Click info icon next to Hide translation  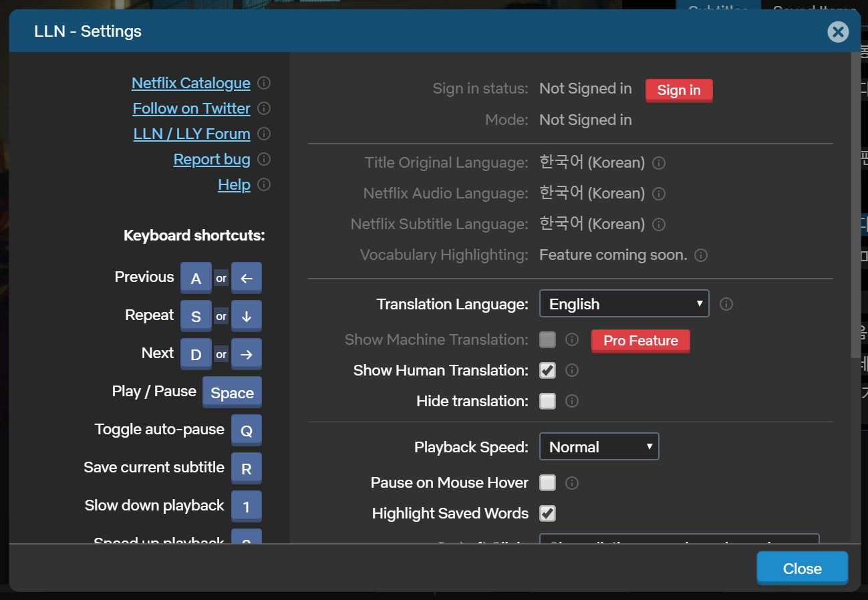coord(572,402)
